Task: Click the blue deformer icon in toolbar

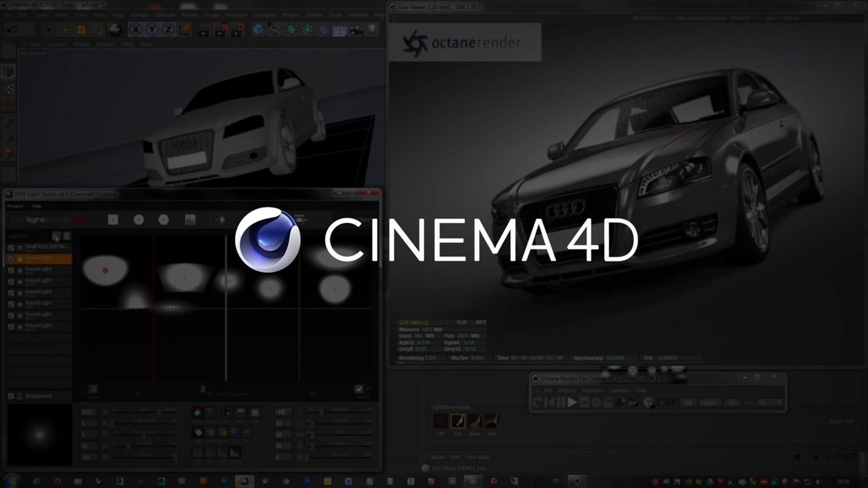Action: 324,30
